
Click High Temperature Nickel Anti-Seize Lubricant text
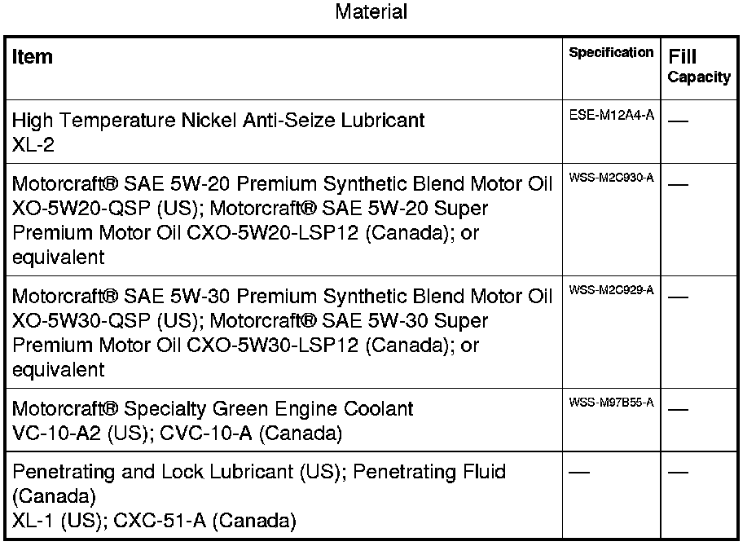point(218,121)
